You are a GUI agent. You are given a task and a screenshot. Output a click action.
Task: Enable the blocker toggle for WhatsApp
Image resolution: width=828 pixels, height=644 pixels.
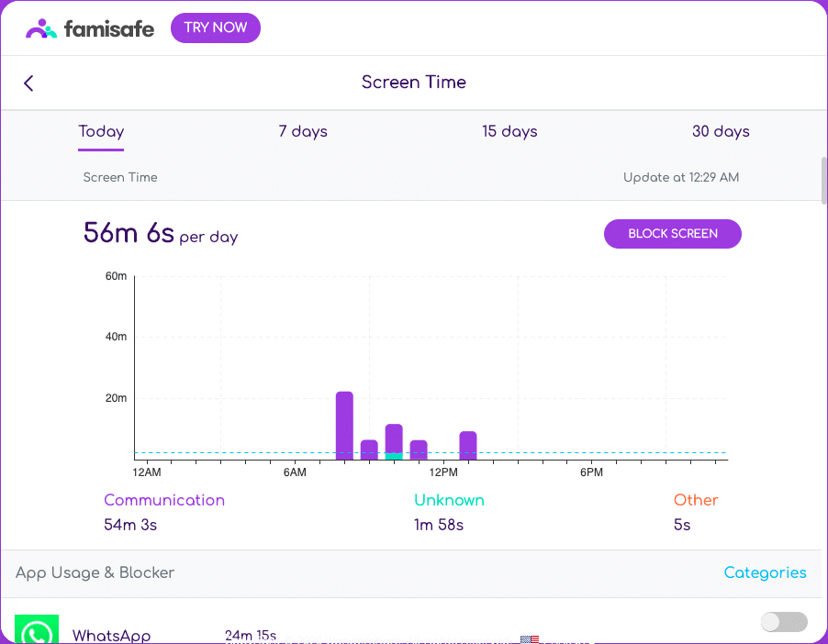point(784,622)
